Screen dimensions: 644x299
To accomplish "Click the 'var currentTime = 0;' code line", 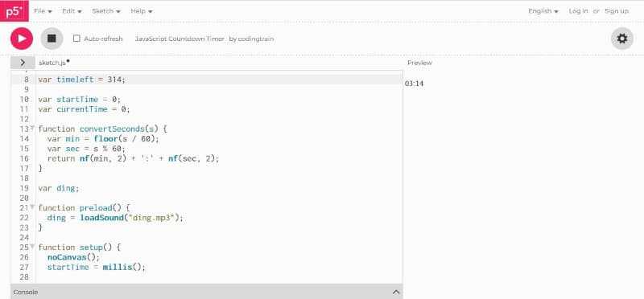I will click(84, 109).
